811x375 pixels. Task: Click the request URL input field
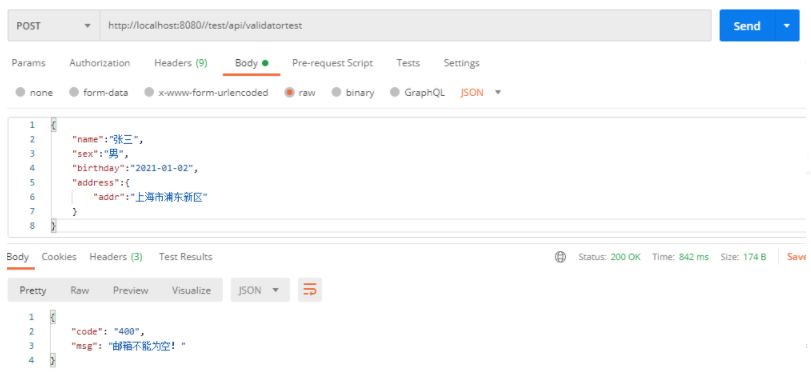[x=406, y=25]
